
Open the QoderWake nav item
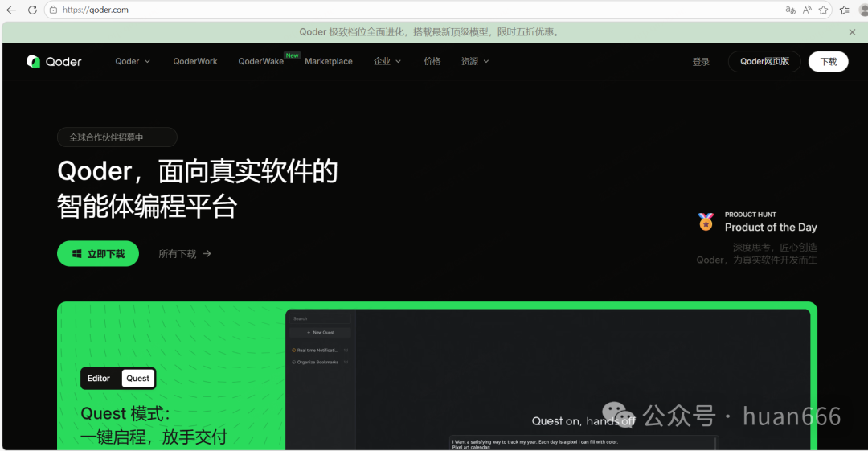(x=260, y=61)
